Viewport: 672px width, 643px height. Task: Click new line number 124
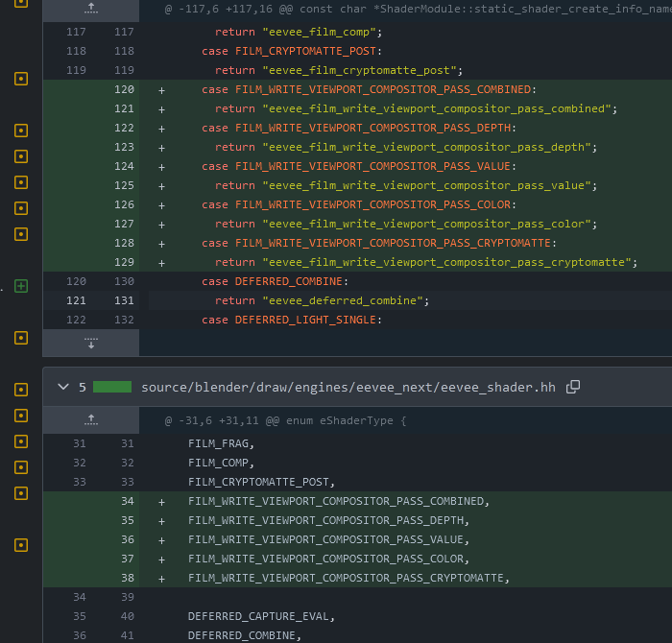(x=124, y=166)
